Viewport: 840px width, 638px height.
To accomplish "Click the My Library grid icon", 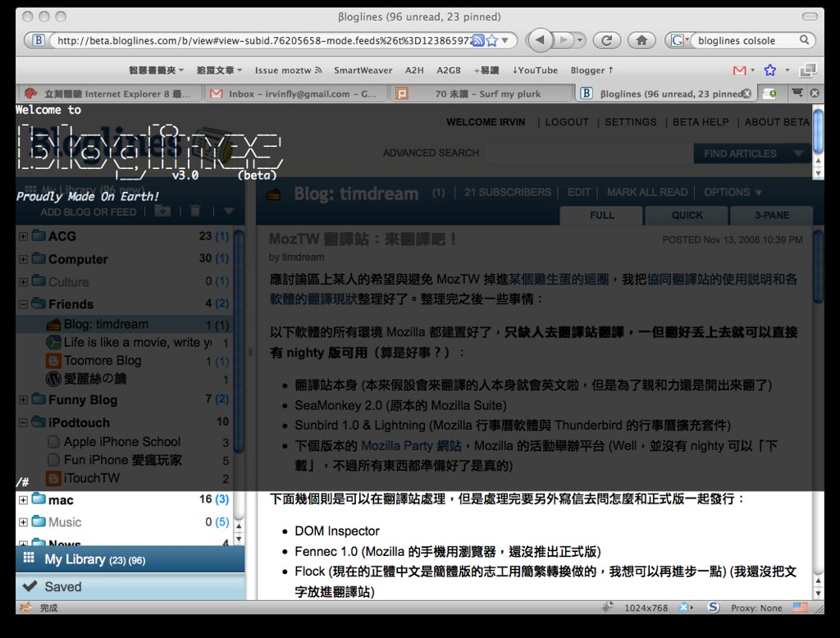I will (28, 559).
